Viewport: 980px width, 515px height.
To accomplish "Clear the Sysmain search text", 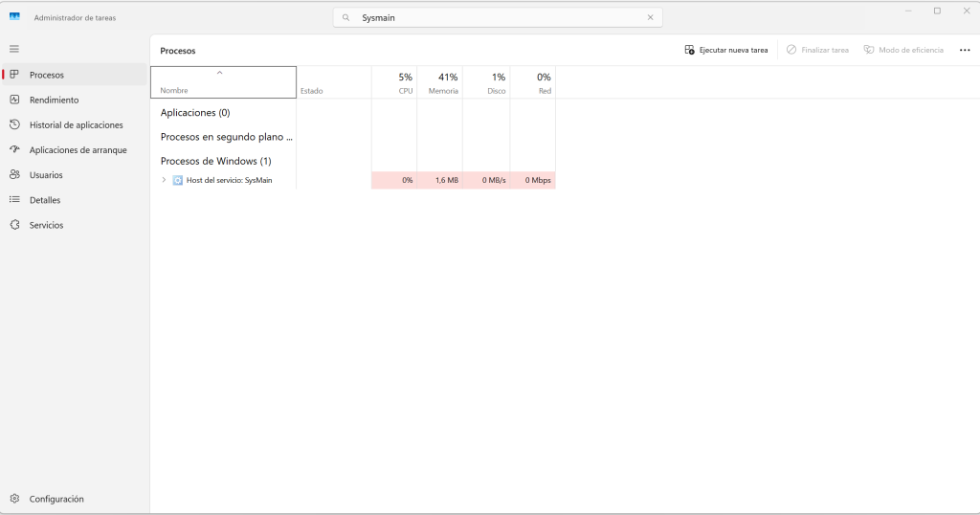I will [650, 17].
